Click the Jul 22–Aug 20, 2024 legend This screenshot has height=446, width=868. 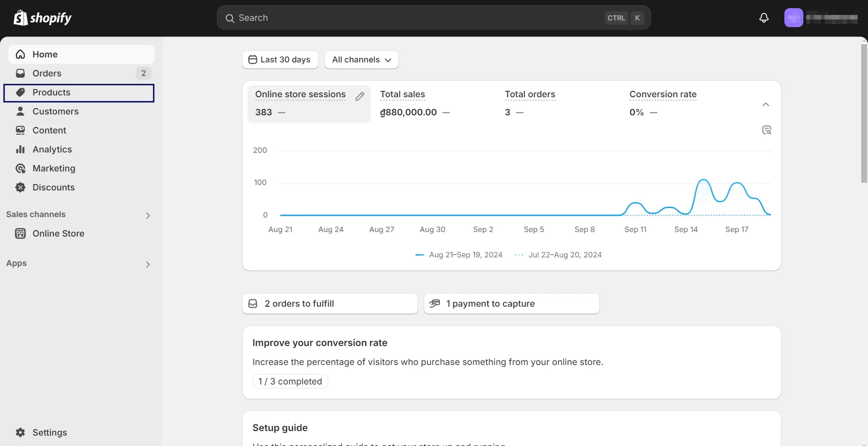558,255
